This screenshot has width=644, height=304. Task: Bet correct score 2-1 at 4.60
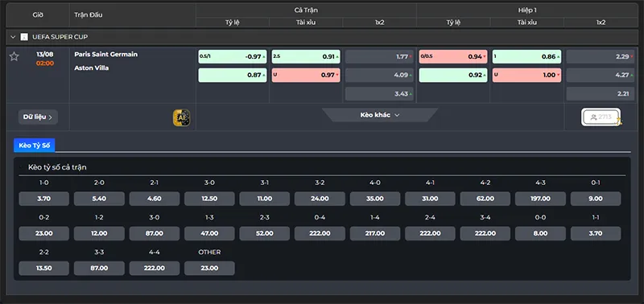[155, 199]
